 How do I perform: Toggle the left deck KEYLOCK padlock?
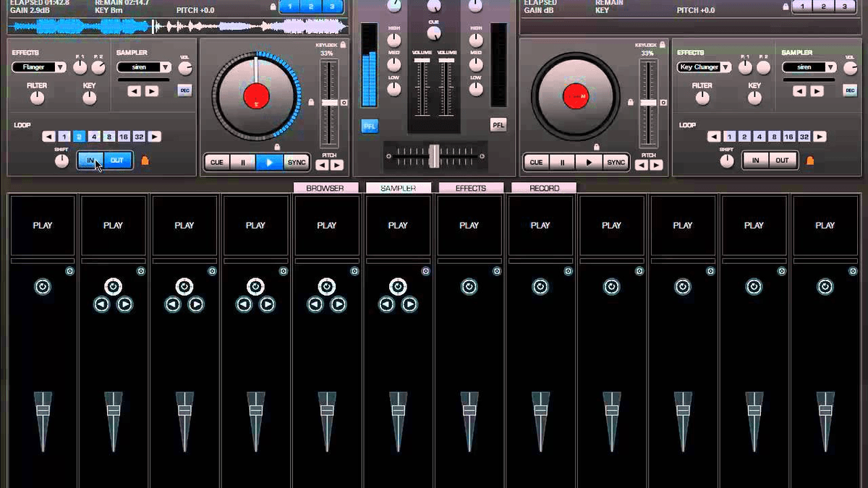343,44
